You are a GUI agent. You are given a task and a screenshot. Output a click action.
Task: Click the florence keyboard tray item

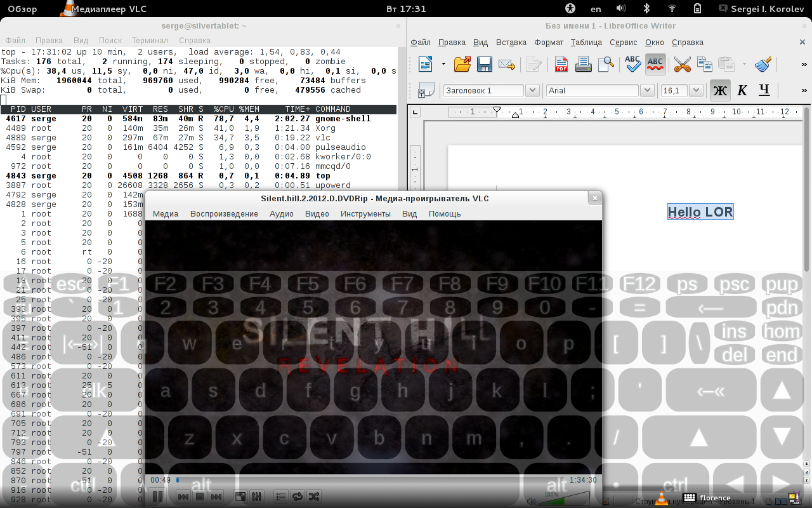(707, 498)
